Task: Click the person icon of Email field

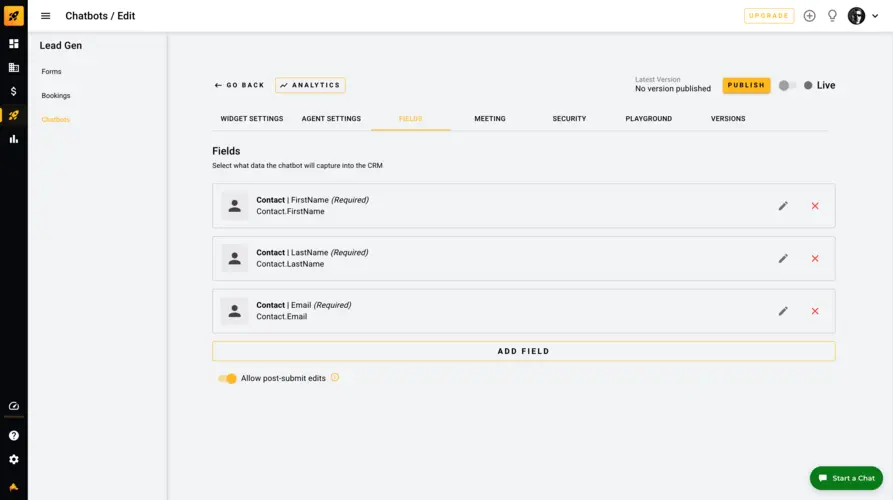Action: click(x=234, y=311)
